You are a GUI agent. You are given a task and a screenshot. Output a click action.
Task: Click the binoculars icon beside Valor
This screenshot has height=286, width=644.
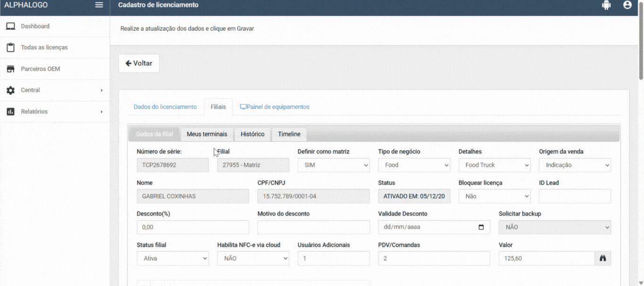[602, 258]
